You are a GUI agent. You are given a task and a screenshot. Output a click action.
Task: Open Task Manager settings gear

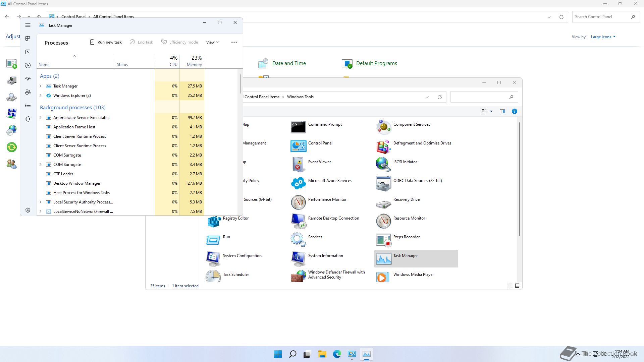(28, 210)
